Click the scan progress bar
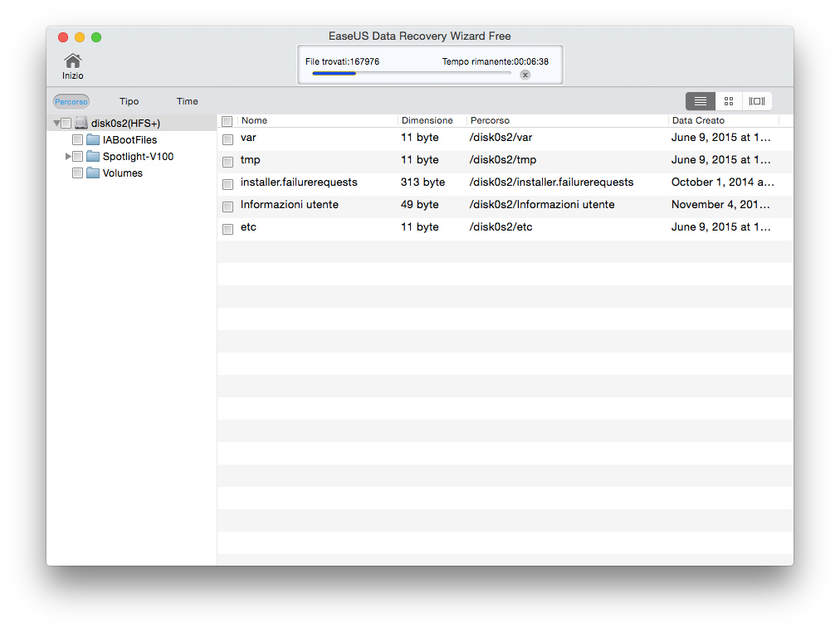The height and width of the screenshot is (632, 840). point(412,74)
